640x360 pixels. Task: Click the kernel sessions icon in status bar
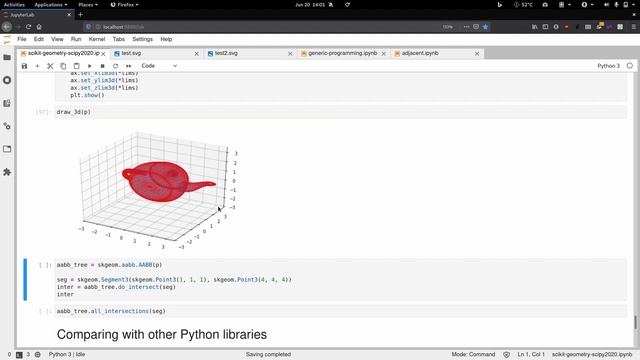pyautogui.click(x=38, y=355)
